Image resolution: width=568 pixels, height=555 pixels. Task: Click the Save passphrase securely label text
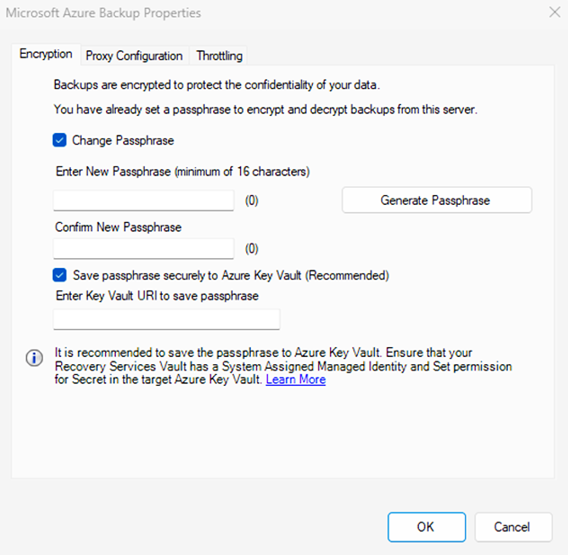(231, 275)
